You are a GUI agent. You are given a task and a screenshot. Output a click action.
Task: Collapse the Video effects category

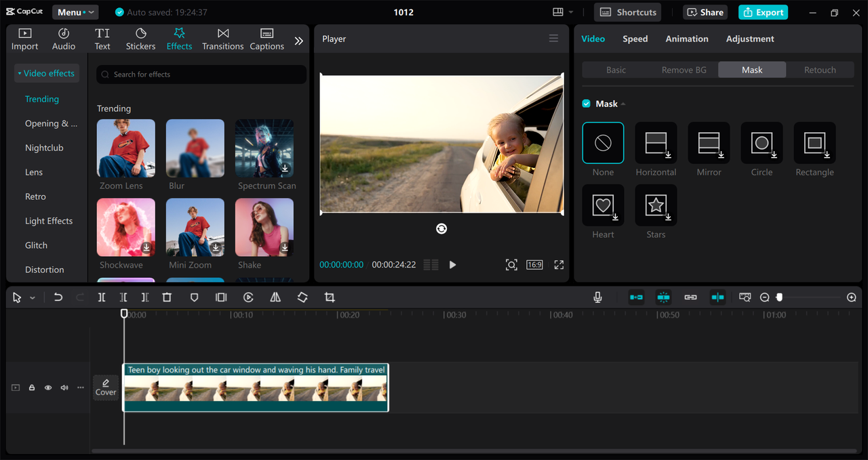(47, 73)
